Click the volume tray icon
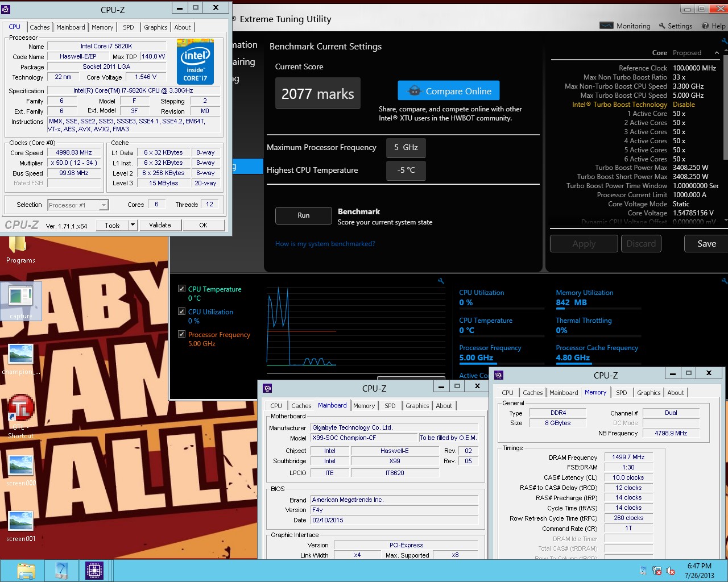 pyautogui.click(x=671, y=571)
